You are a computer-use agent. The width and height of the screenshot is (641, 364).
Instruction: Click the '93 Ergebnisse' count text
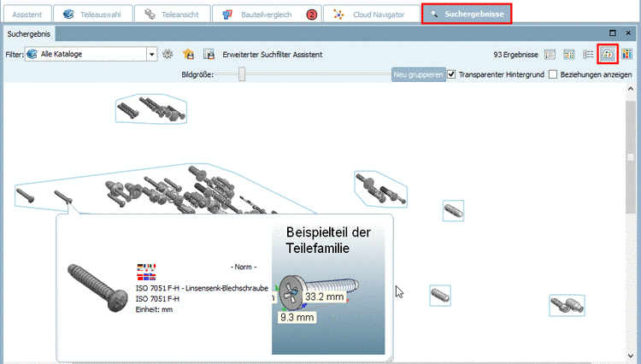point(516,55)
